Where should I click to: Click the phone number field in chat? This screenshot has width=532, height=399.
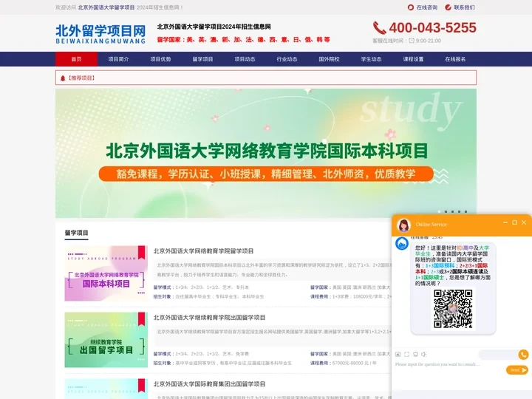click(498, 355)
